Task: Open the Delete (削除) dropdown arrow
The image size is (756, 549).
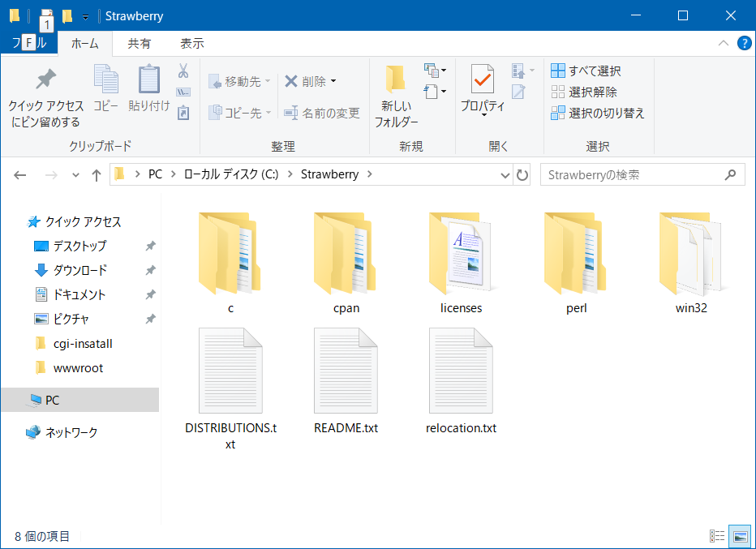Action: (333, 81)
